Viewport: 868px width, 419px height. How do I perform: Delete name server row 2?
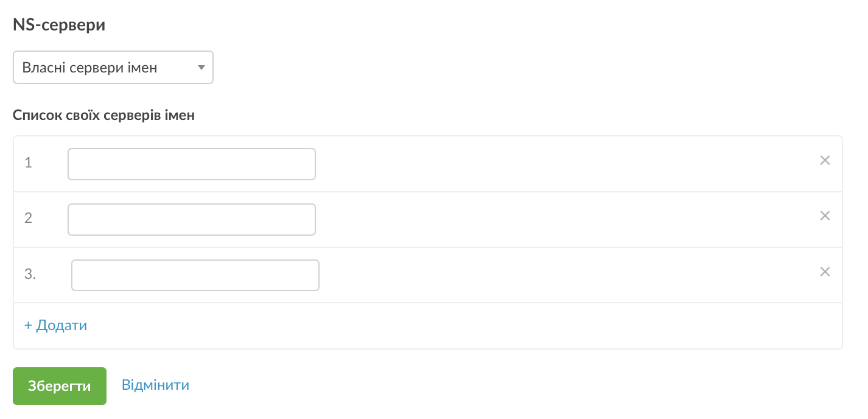tap(825, 216)
